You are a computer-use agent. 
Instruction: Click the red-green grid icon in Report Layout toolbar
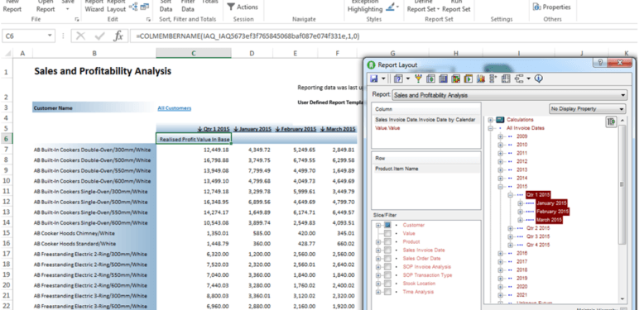point(455,79)
